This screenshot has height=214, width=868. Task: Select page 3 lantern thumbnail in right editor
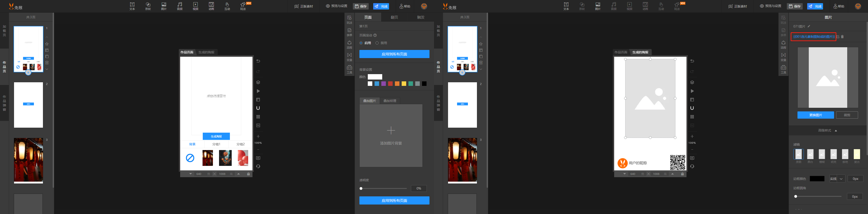[x=462, y=160]
